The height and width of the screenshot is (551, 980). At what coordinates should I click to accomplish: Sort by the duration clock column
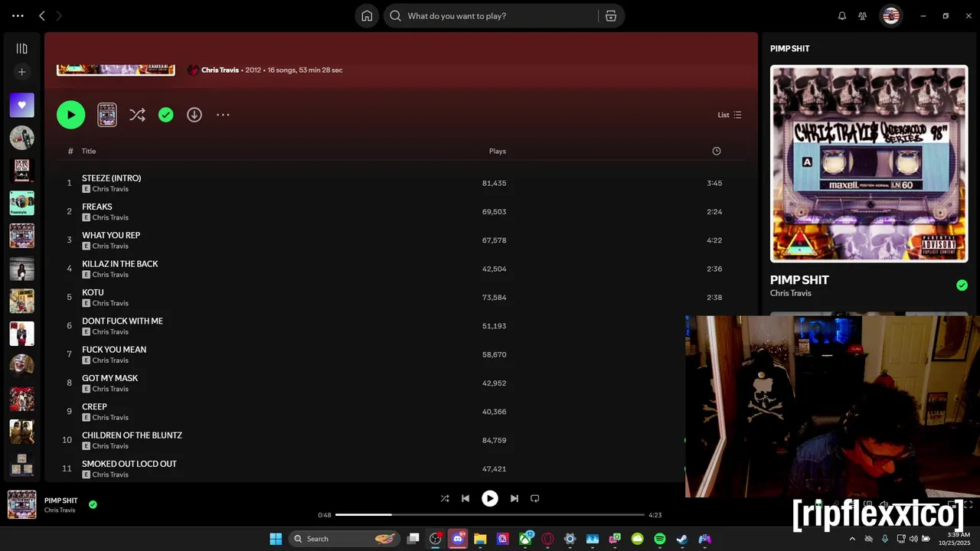point(716,151)
